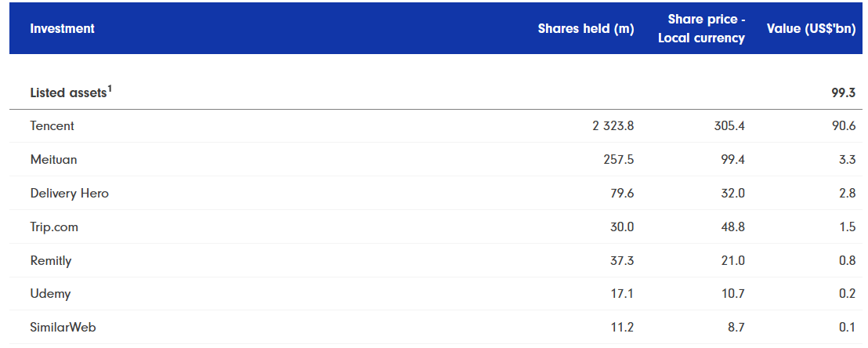Viewport: 868px width, 348px height.
Task: Click the Listed assets total value 99.3
Action: (x=844, y=93)
